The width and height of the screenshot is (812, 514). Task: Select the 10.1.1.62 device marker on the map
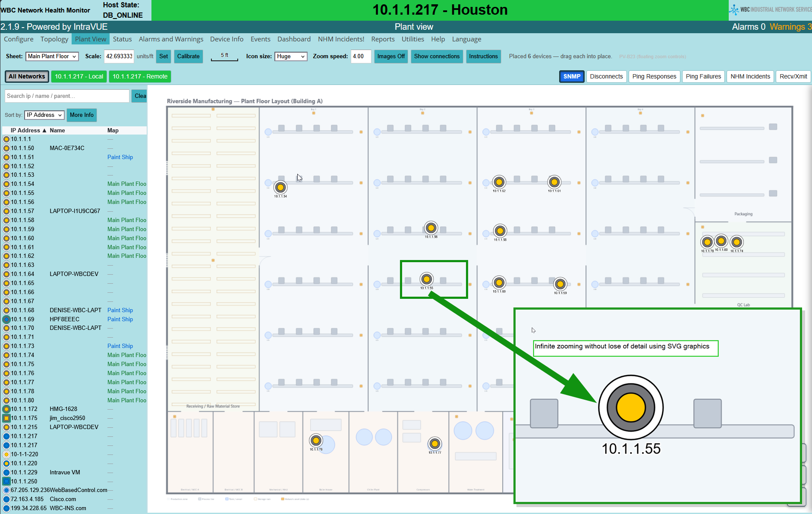point(499,182)
